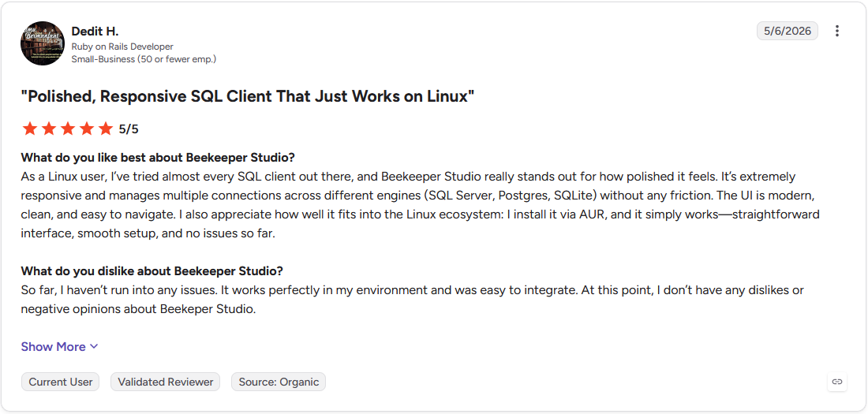This screenshot has height=414, width=868.
Task: Open the review title about Polished SQL Client
Action: (248, 97)
